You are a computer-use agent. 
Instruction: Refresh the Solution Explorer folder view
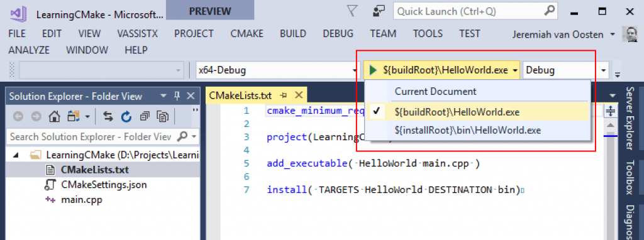pyautogui.click(x=126, y=117)
